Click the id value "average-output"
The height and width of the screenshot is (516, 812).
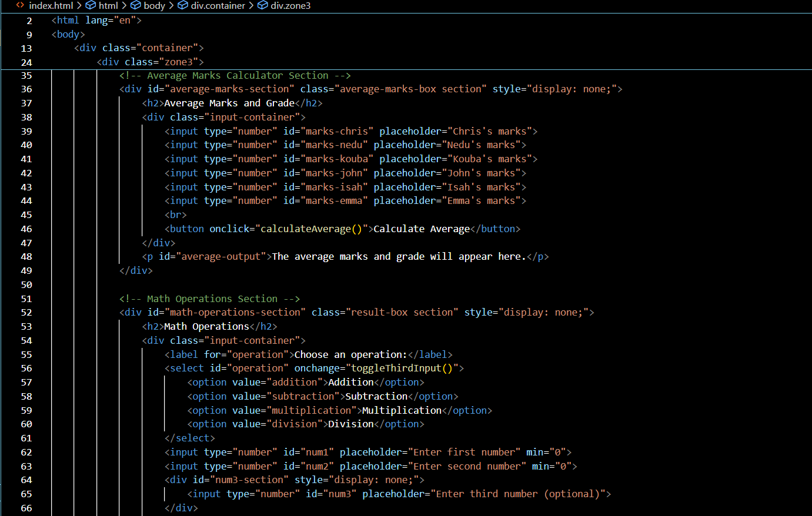click(221, 257)
